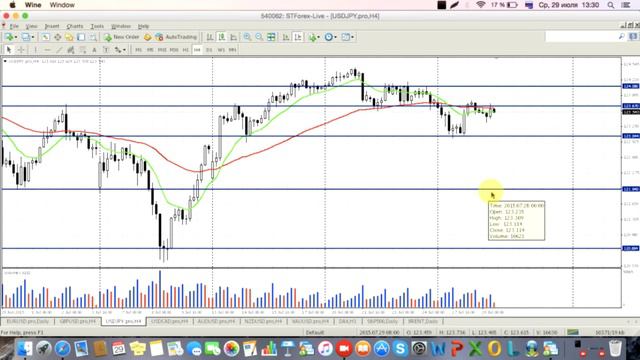Select the cursor arrow tool
This screenshot has height=360, width=640.
[9, 50]
